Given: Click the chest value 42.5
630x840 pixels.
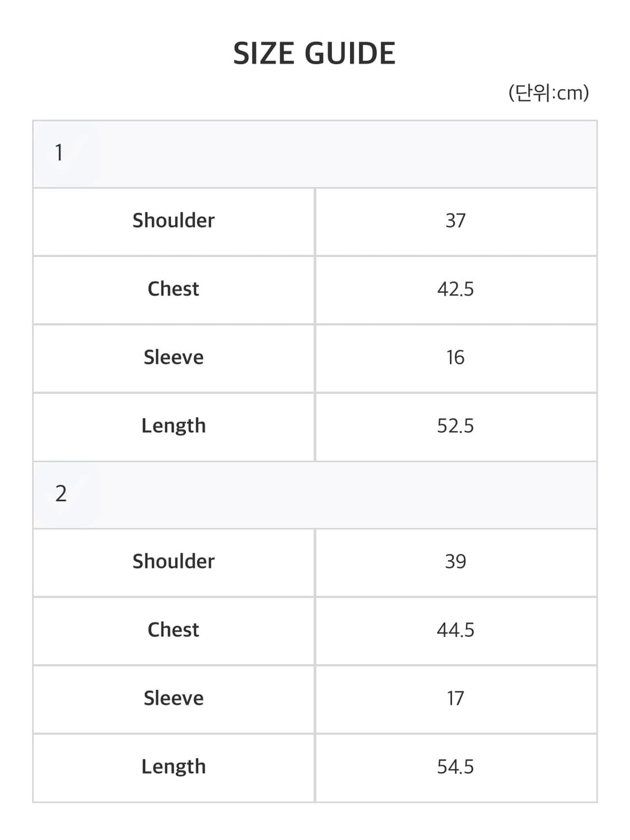Looking at the screenshot, I should [455, 289].
